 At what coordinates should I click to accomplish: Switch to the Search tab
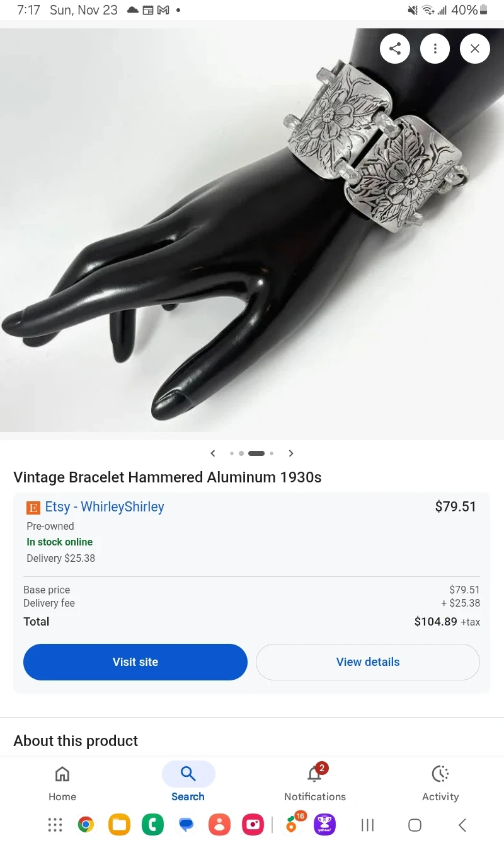coord(188,783)
